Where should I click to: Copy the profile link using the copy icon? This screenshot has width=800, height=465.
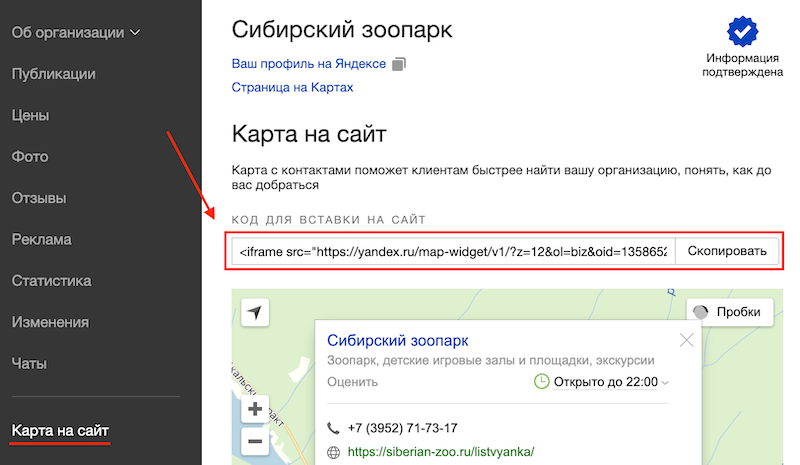tap(399, 64)
